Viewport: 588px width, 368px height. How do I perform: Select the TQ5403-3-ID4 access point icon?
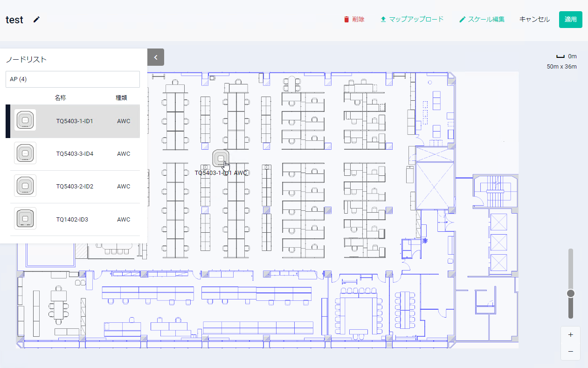[25, 153]
